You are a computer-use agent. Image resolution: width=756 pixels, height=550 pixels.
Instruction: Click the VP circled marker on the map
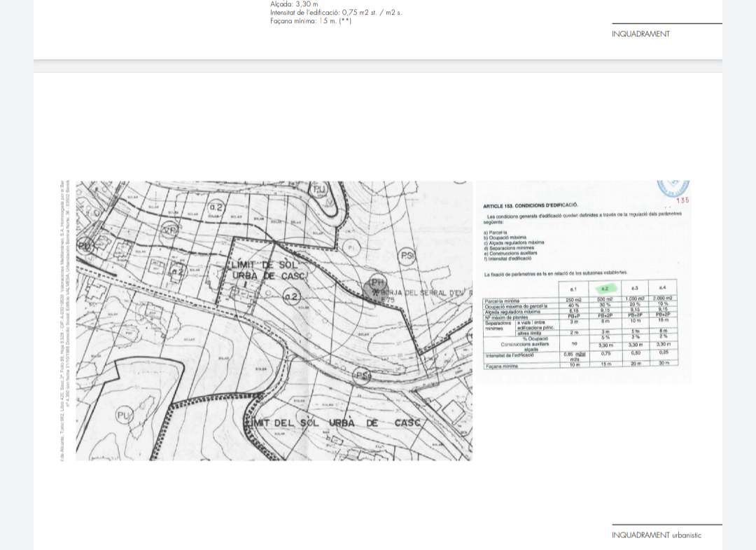[169, 230]
